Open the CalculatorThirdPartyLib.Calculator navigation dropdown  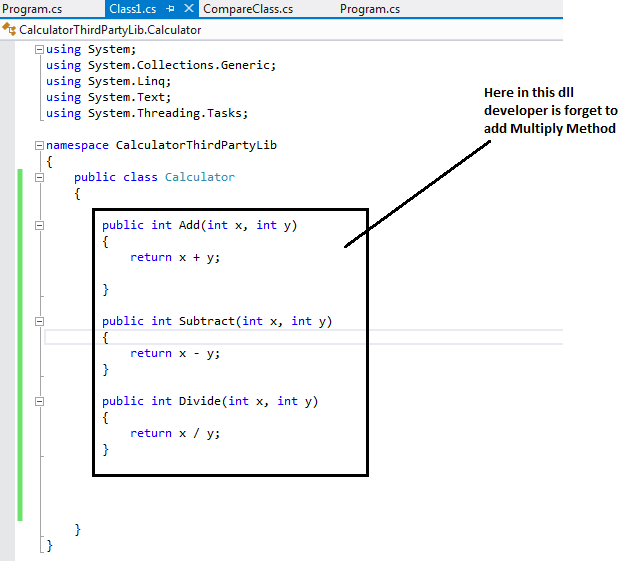coord(110,30)
